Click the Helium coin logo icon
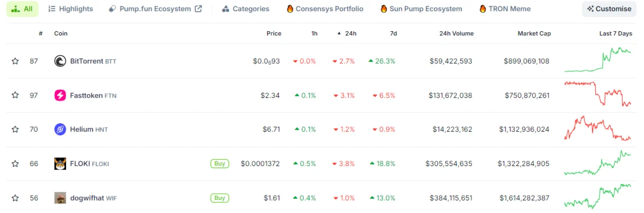 coord(60,129)
